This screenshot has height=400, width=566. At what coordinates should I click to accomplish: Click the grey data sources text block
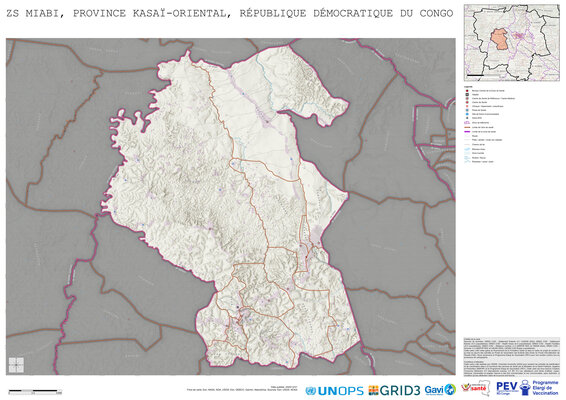pos(511,357)
